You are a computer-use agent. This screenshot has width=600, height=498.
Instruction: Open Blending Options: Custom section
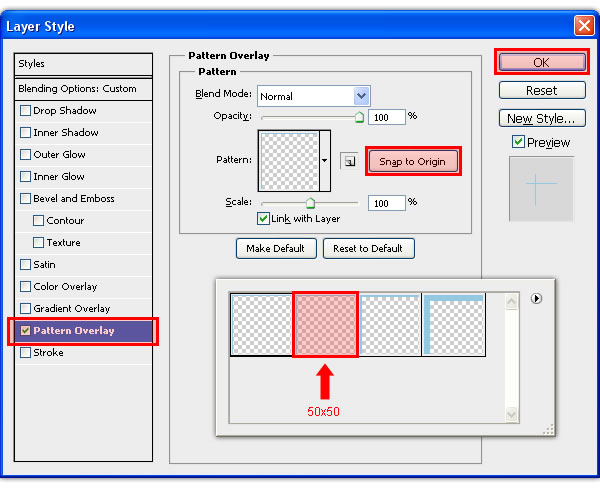(83, 89)
